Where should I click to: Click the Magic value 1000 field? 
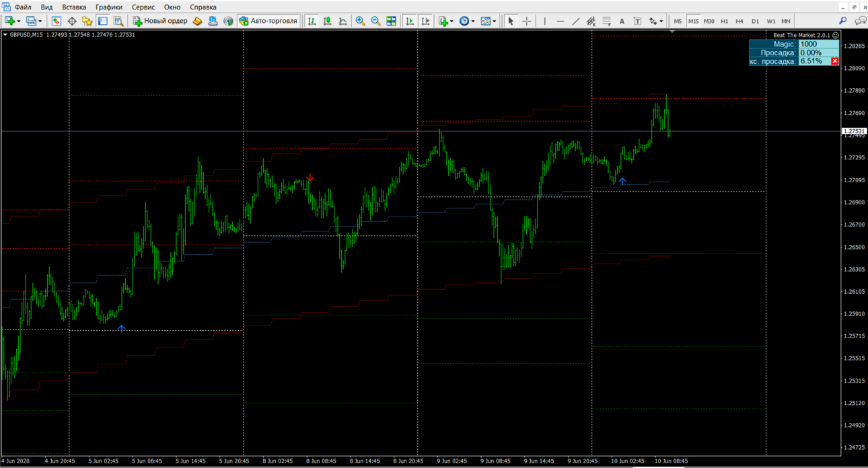(x=819, y=44)
